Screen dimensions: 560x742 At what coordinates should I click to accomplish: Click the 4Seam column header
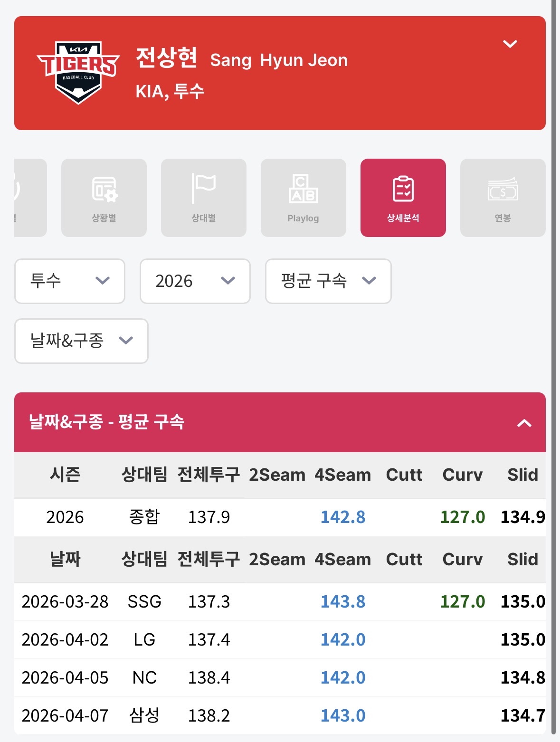click(x=342, y=475)
